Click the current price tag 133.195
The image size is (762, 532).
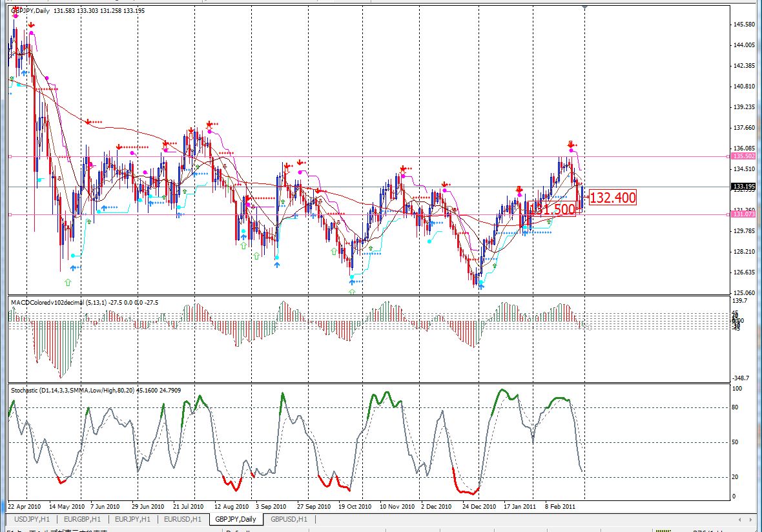[743, 187]
